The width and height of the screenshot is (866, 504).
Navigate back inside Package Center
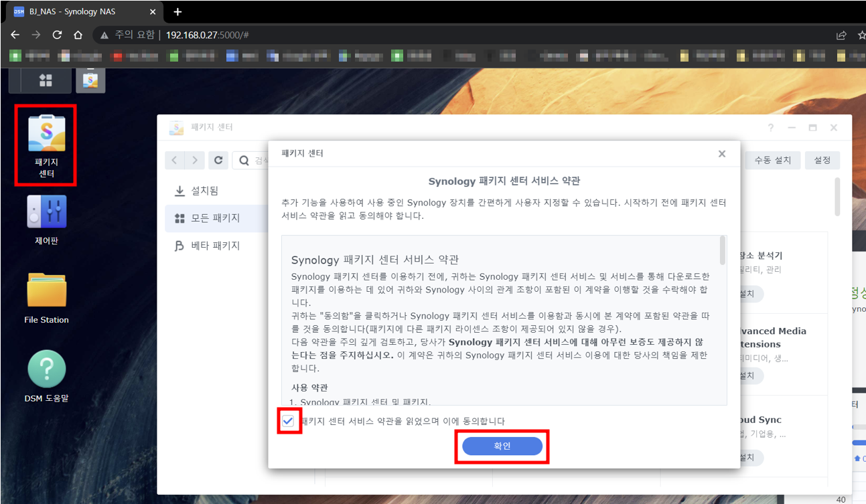(174, 160)
